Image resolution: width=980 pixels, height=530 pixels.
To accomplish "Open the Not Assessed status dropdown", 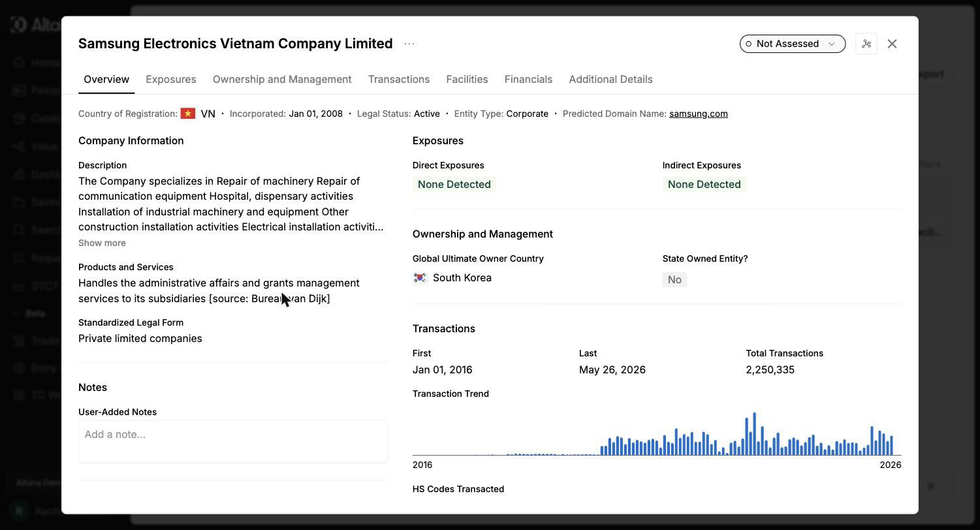I will (792, 44).
